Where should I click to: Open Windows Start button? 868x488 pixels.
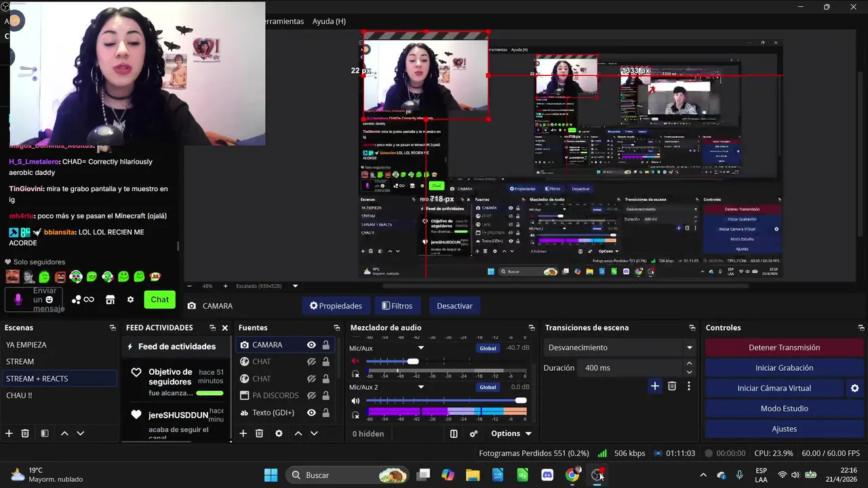point(271,475)
